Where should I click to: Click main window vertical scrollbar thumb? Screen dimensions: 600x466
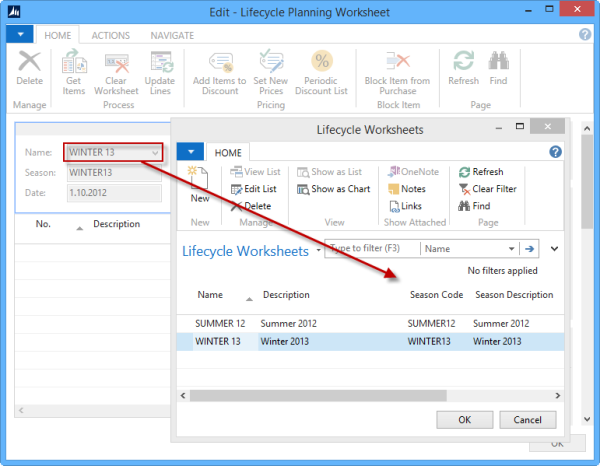587,182
